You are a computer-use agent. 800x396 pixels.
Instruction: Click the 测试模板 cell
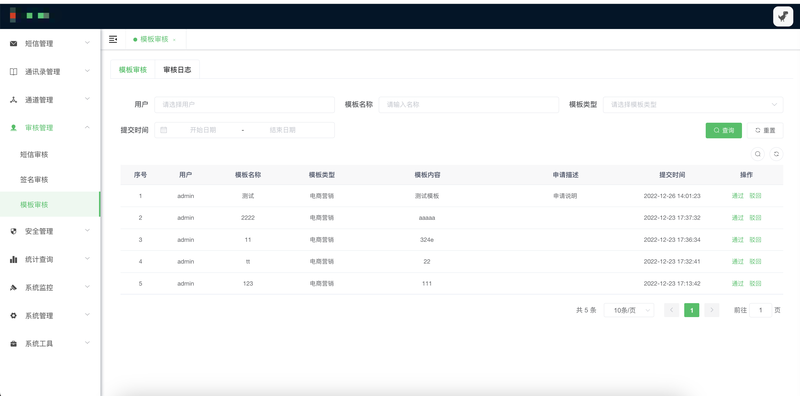(427, 196)
